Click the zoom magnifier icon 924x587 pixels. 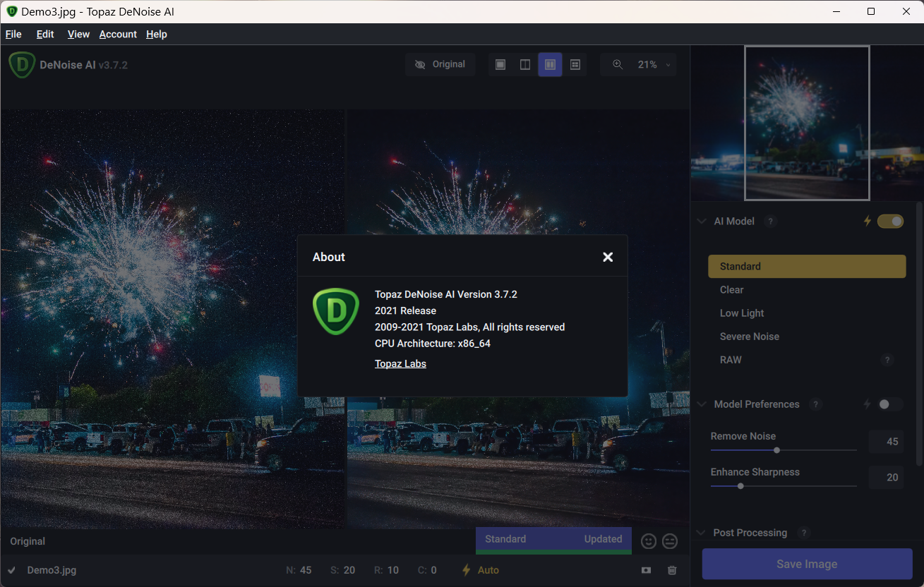pos(618,64)
